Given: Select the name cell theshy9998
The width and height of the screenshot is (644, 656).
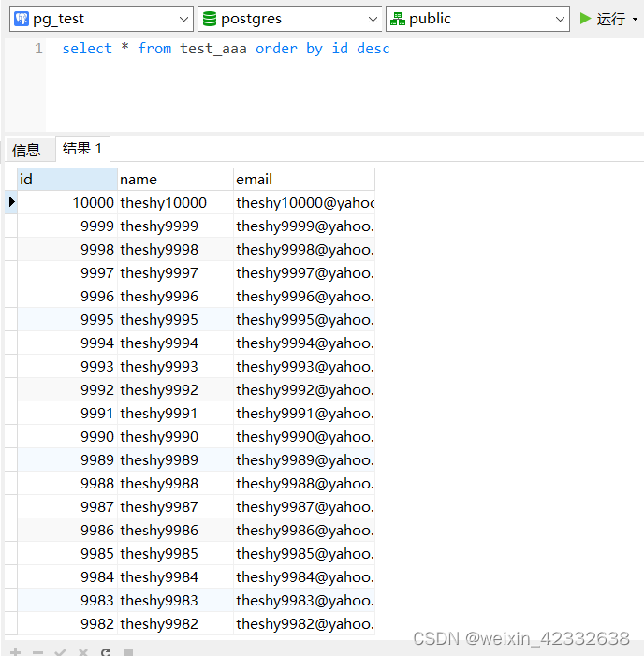Looking at the screenshot, I should (x=175, y=249).
